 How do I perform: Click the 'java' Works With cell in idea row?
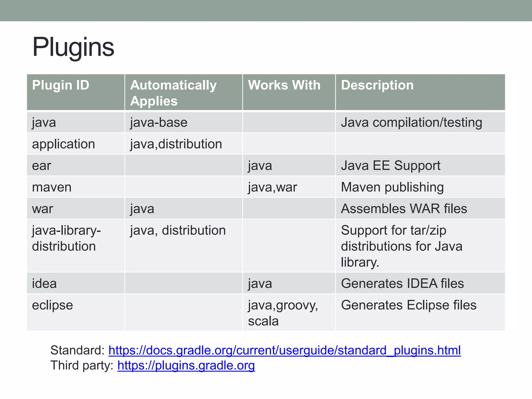[x=289, y=283]
